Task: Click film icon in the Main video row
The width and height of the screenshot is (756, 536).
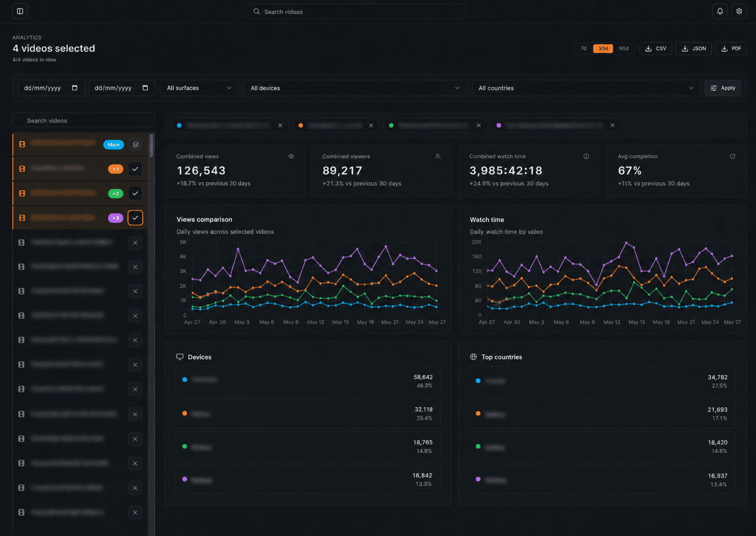Action: pyautogui.click(x=22, y=145)
